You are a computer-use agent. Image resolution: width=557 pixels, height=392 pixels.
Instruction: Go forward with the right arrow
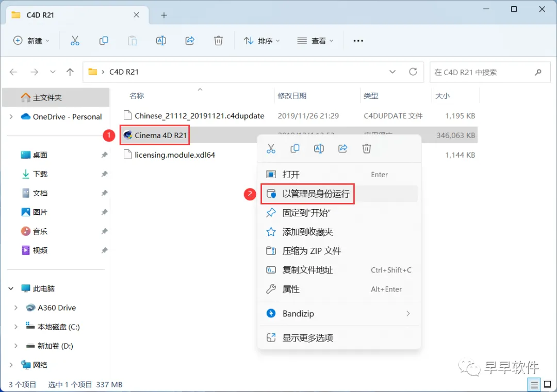tap(34, 72)
